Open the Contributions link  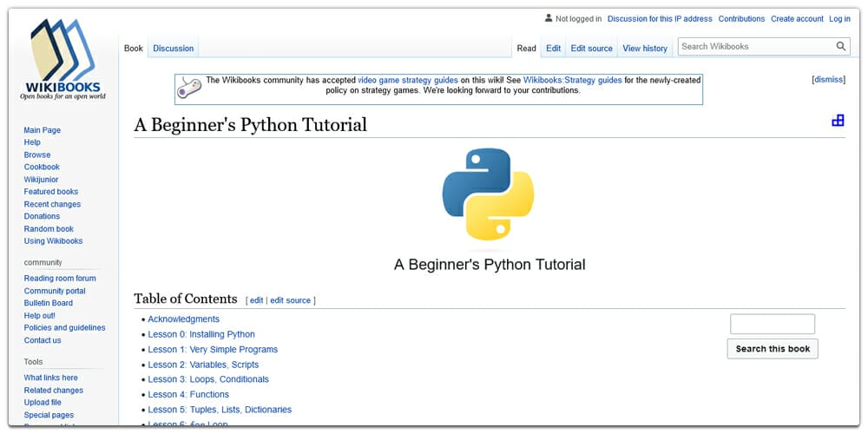click(741, 19)
